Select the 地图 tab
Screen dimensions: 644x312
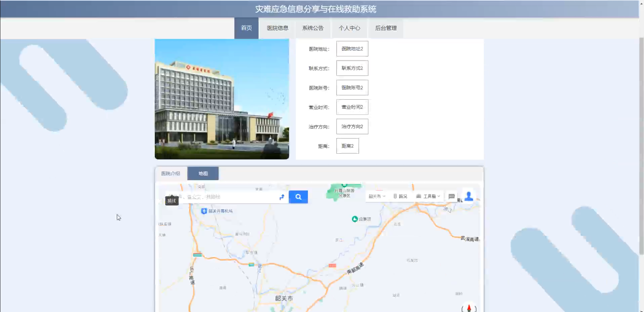coord(203,173)
